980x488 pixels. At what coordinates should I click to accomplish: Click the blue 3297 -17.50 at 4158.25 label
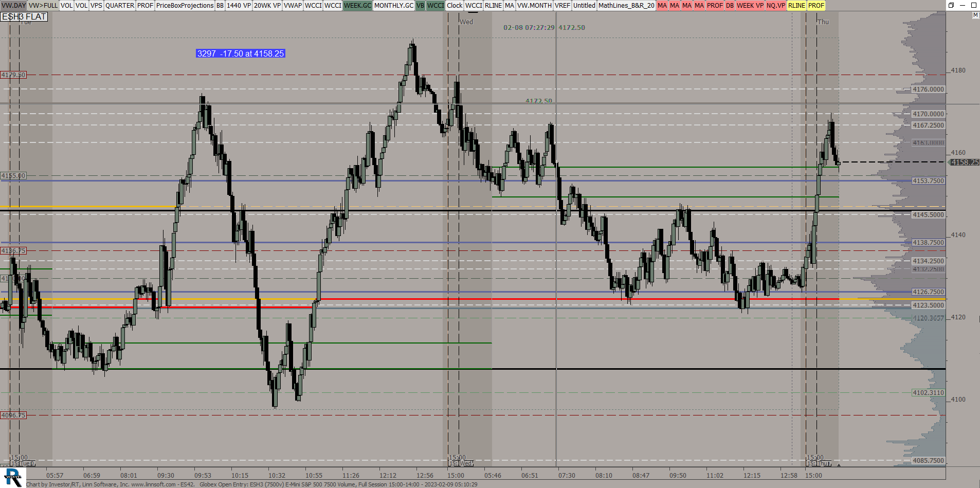(x=240, y=53)
